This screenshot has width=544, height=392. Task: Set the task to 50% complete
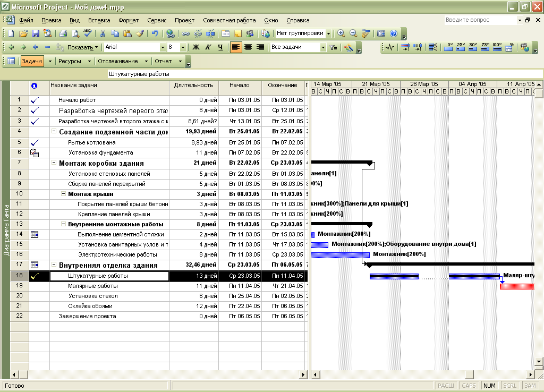pos(473,47)
